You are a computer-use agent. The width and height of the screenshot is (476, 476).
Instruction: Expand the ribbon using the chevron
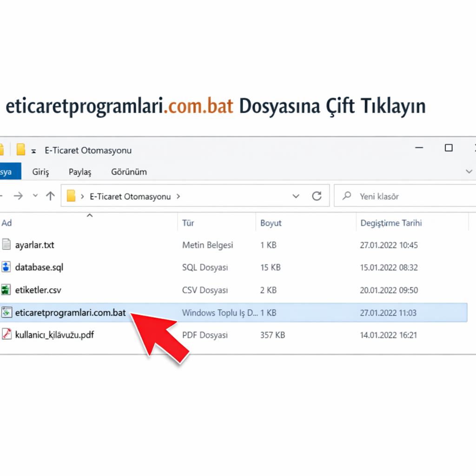(x=469, y=172)
